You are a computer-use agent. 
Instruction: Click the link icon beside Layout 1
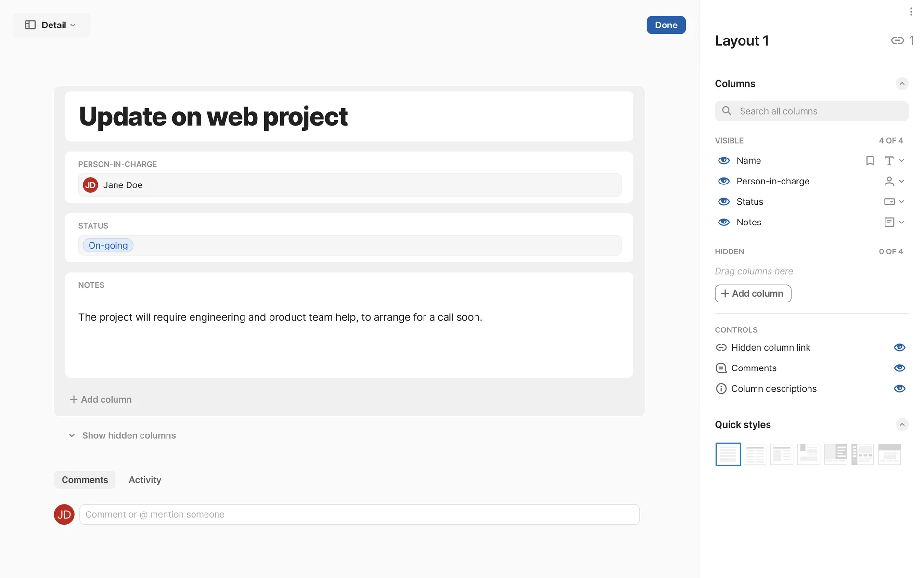pos(897,40)
